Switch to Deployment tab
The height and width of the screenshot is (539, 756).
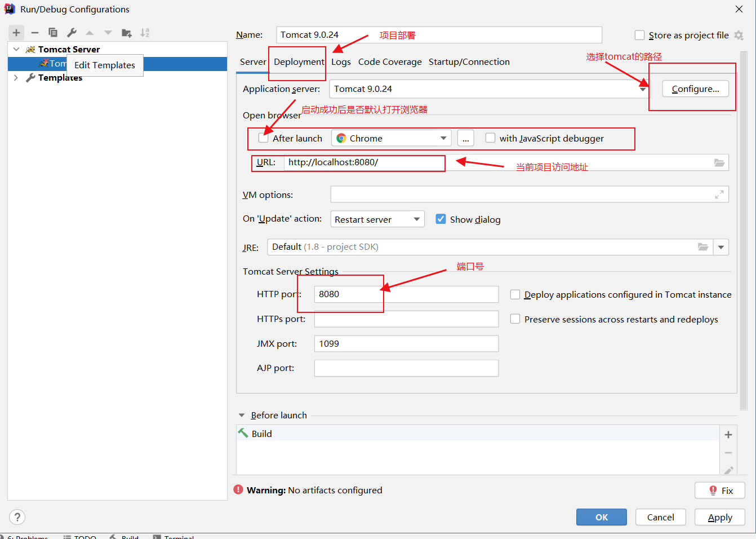tap(299, 62)
